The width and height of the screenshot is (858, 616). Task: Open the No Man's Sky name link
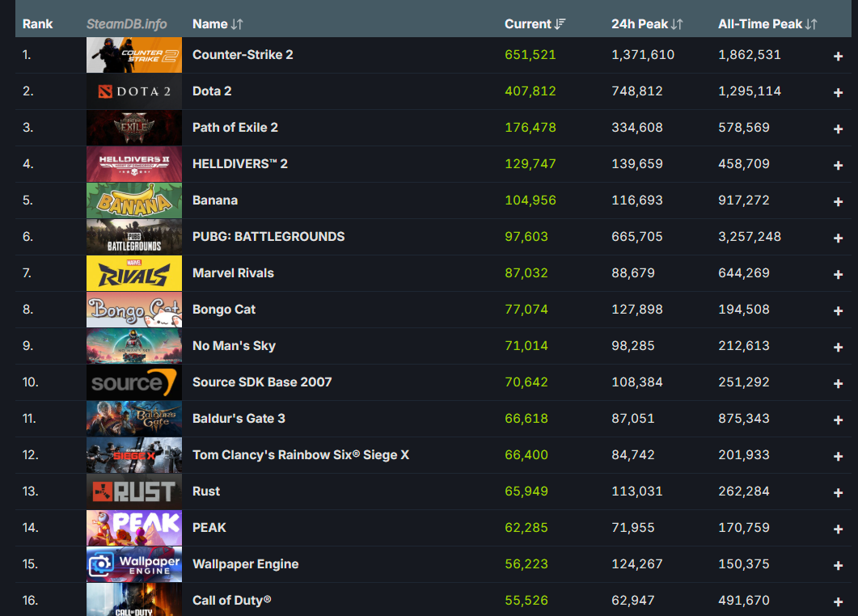click(x=234, y=346)
